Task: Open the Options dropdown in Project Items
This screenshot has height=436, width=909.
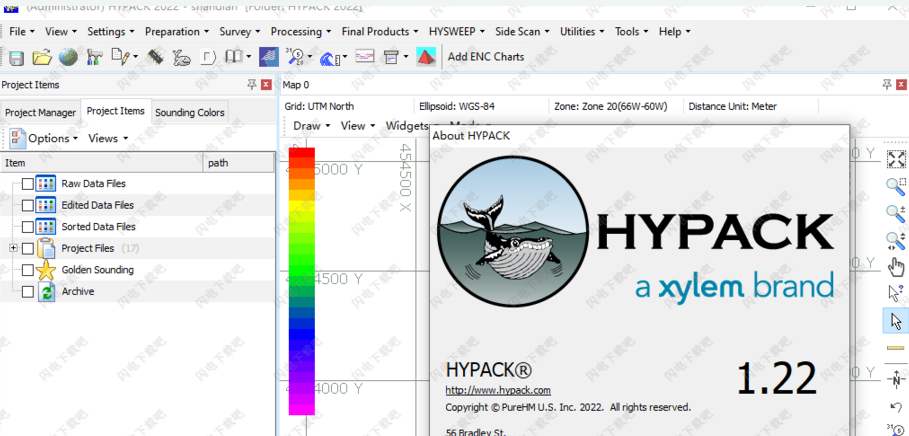Action: (x=53, y=138)
